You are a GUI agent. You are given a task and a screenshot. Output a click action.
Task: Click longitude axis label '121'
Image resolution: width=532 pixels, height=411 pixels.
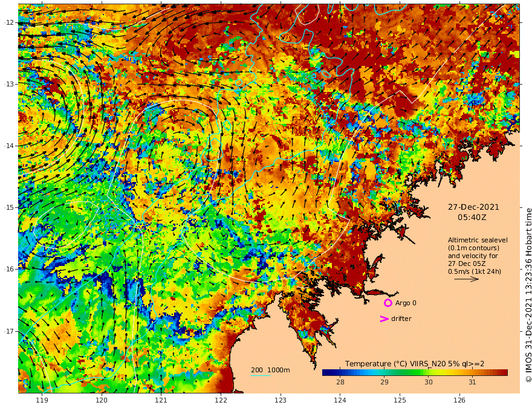[161, 400]
